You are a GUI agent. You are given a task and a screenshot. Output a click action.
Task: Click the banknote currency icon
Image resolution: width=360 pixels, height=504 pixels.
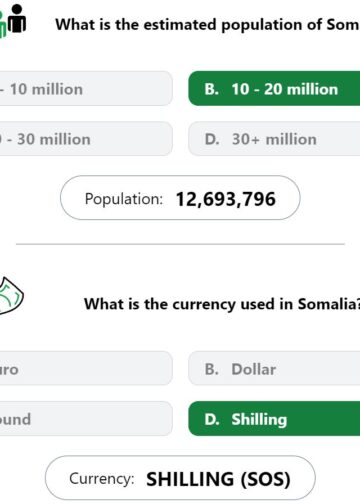tap(11, 296)
